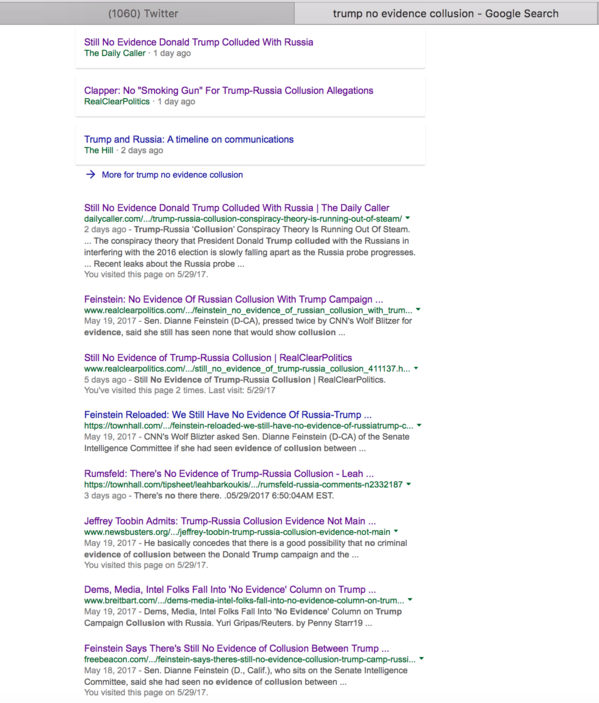This screenshot has width=599, height=703.
Task: Expand dropdown arrow by still_no_evidence realclearpolitics URL
Action: (x=416, y=368)
